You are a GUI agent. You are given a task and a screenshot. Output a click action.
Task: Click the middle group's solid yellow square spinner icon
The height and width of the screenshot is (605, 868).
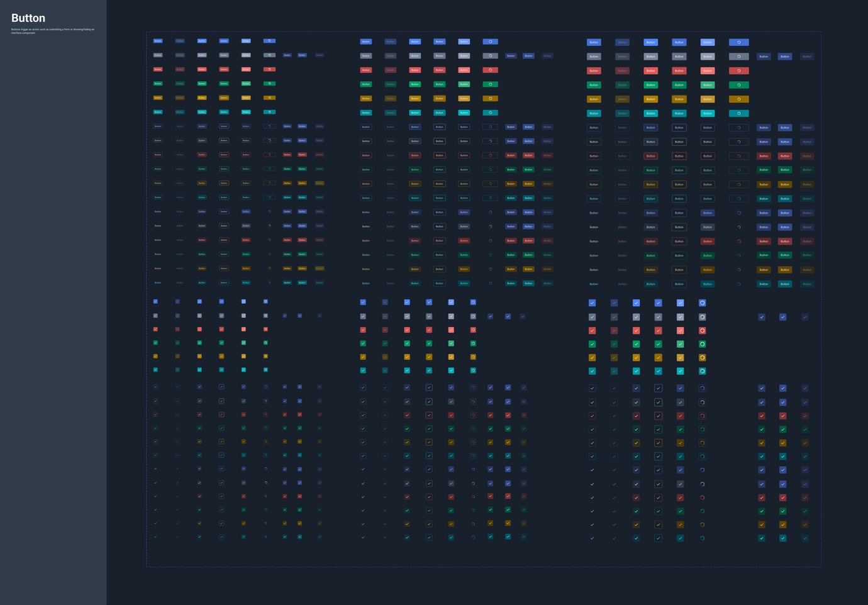point(473,357)
